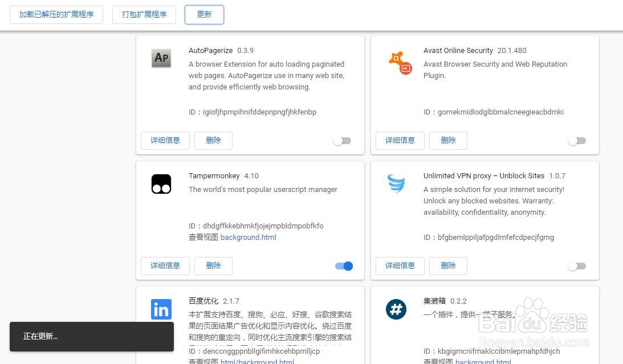Enable the Unlimited VPN proxy toggle
The height and width of the screenshot is (364, 623).
click(x=577, y=266)
